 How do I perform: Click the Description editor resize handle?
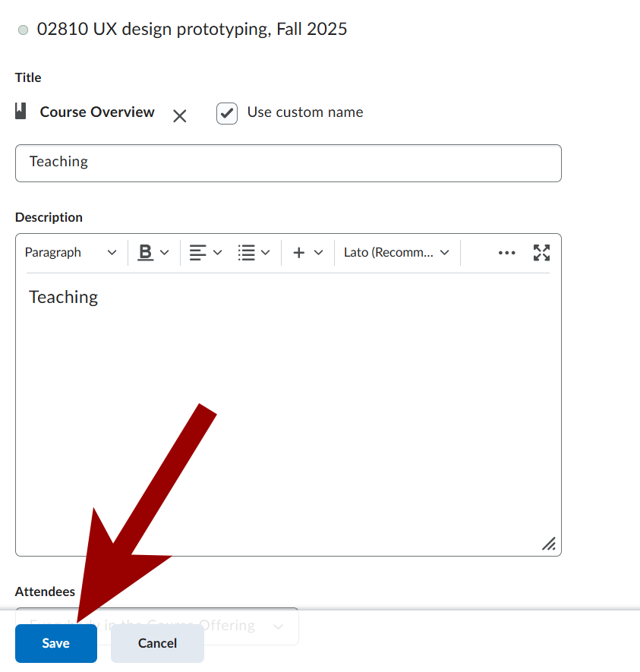(548, 544)
